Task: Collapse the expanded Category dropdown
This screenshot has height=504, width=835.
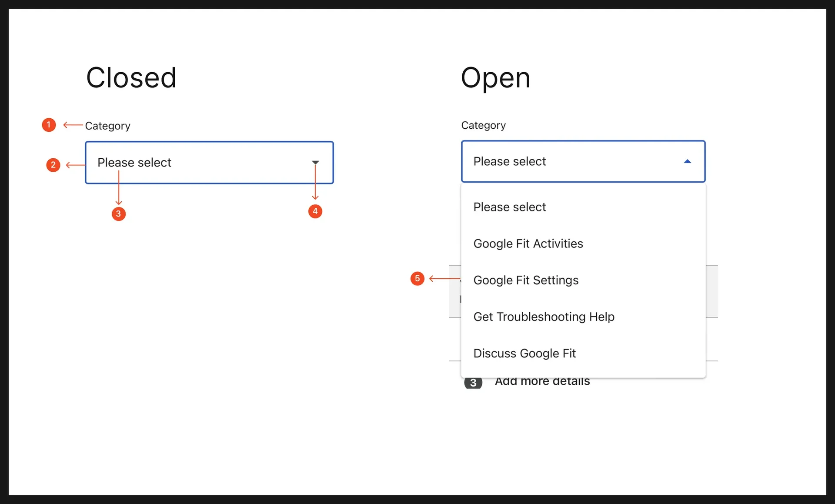Action: [583, 161]
